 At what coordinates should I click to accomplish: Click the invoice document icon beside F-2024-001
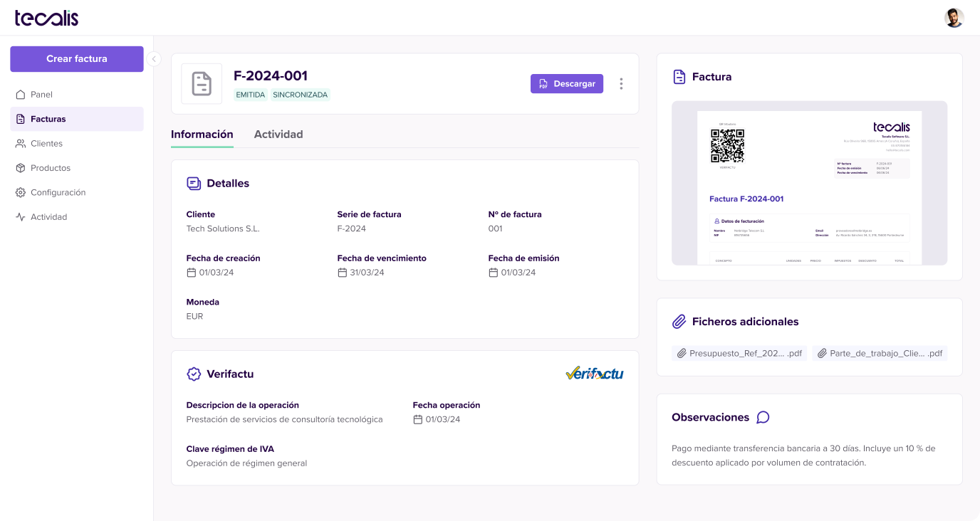[x=202, y=84]
